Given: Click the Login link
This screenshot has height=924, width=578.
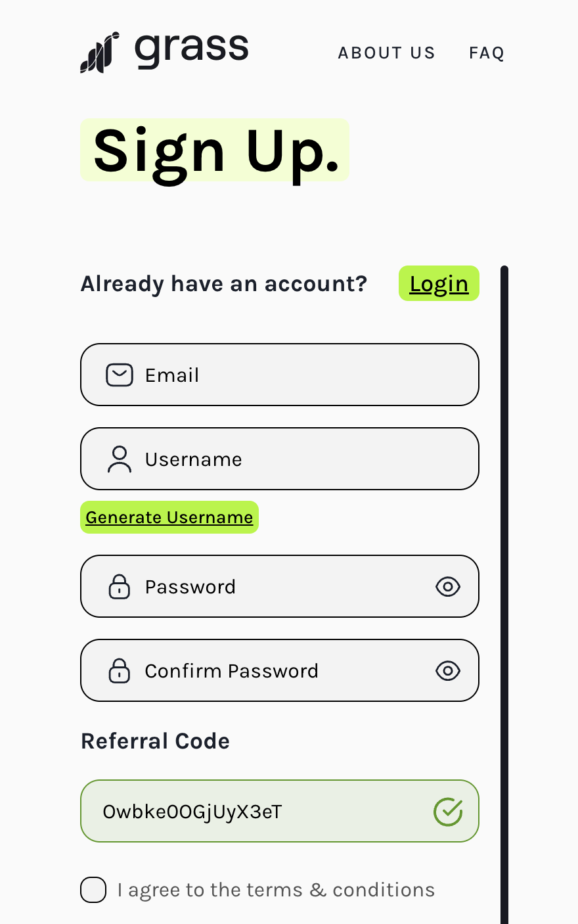Looking at the screenshot, I should (x=439, y=283).
